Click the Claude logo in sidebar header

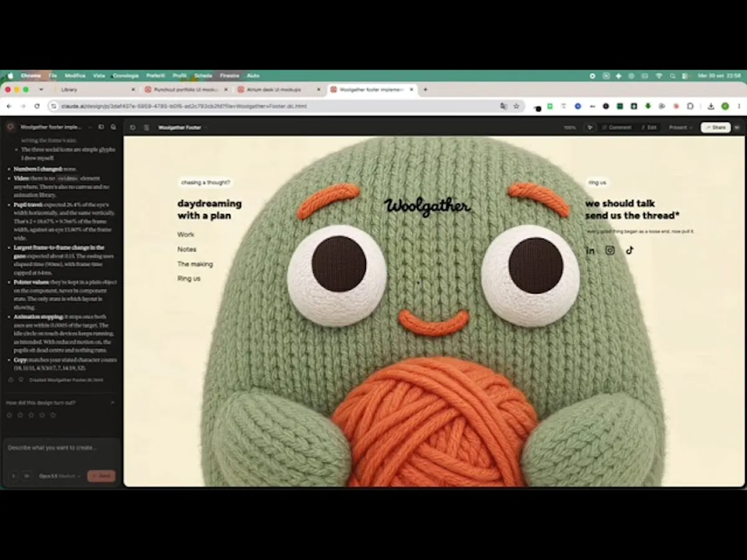point(11,127)
